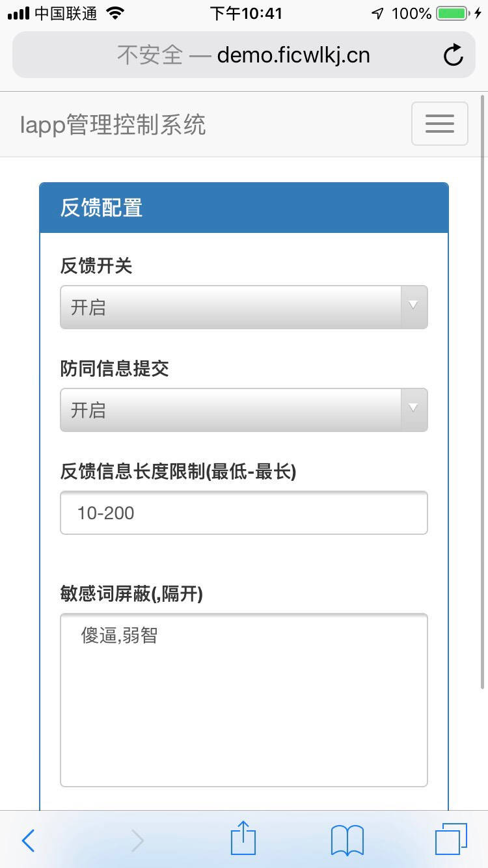Go back to previous page
Screen dimensions: 488x868
(x=28, y=841)
